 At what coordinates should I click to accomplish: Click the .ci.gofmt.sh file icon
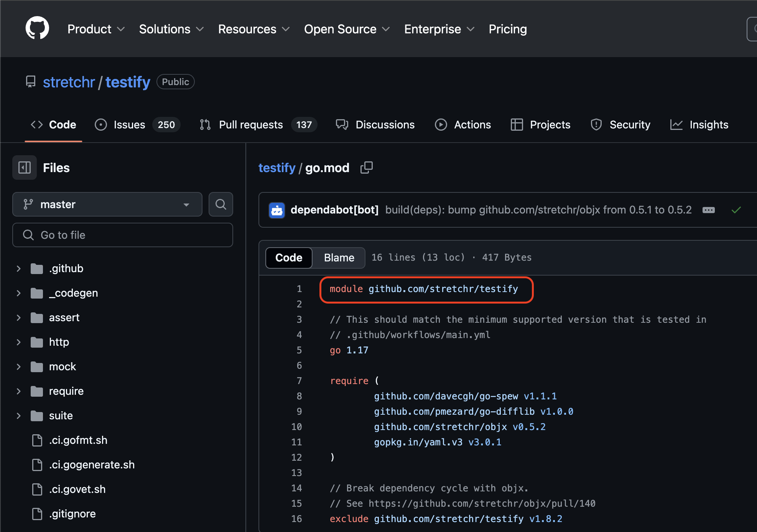[37, 440]
